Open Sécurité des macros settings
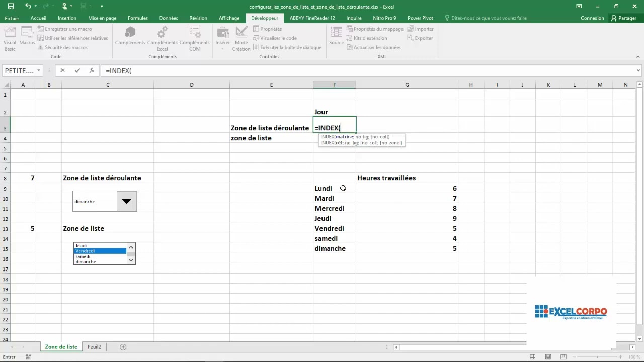644x362 pixels. [62, 47]
